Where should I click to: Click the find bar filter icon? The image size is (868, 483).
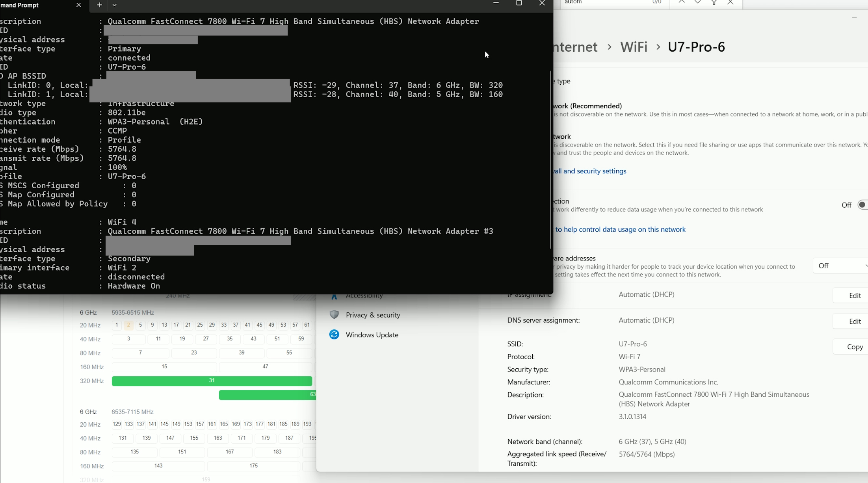(x=714, y=2)
